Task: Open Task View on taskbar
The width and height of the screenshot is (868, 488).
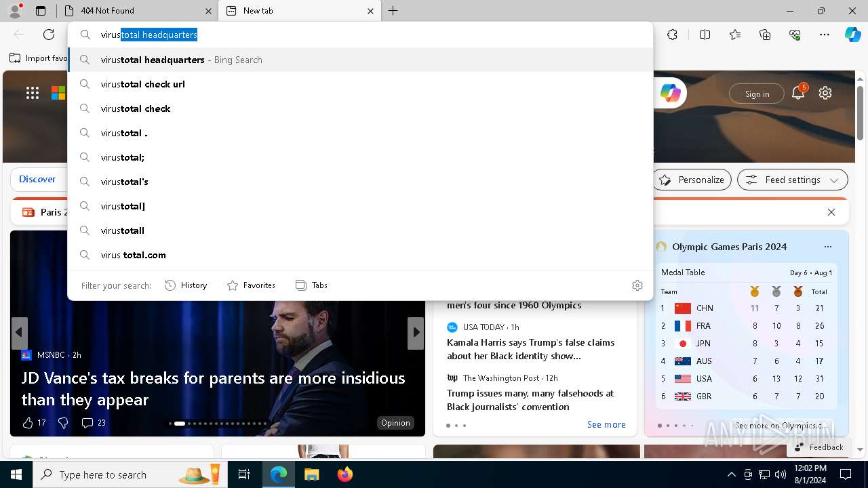Action: [244, 474]
